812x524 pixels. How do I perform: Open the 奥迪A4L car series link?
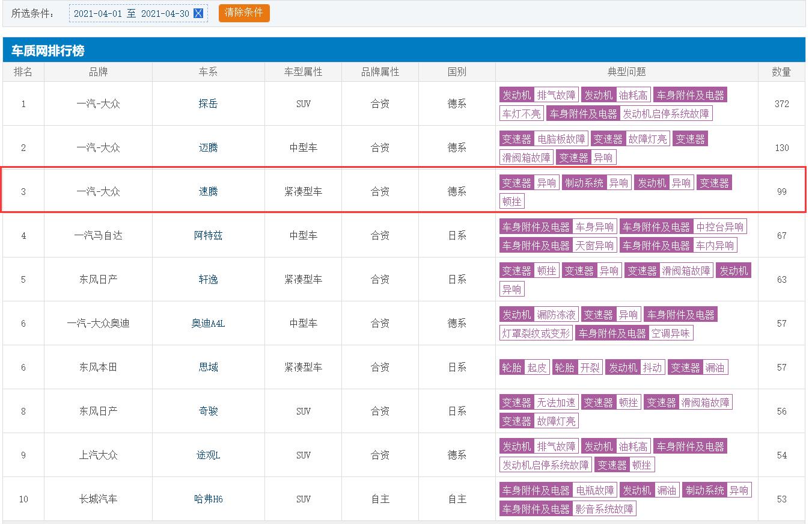(208, 324)
